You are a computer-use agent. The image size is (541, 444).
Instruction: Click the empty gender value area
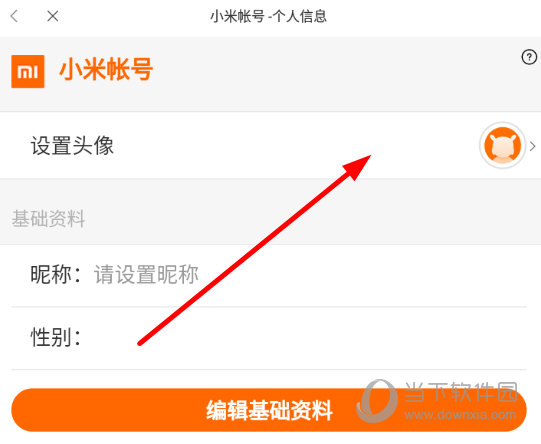[304, 338]
